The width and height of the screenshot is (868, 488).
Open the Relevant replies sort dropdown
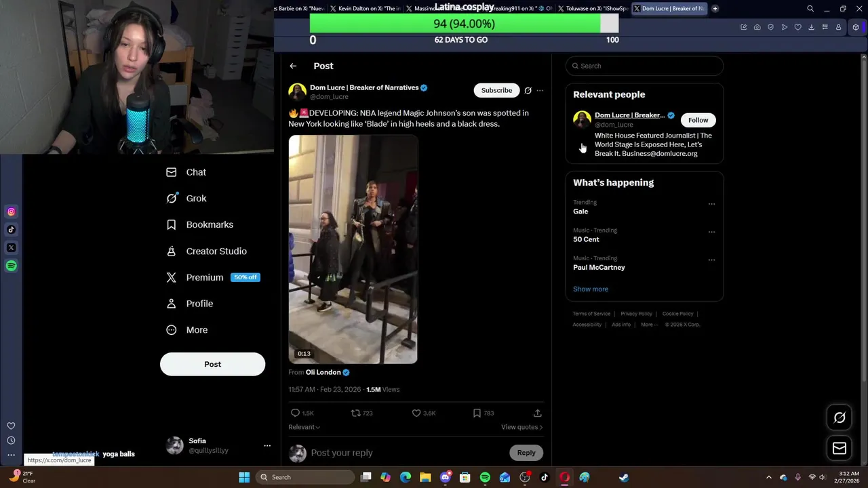[x=304, y=427]
